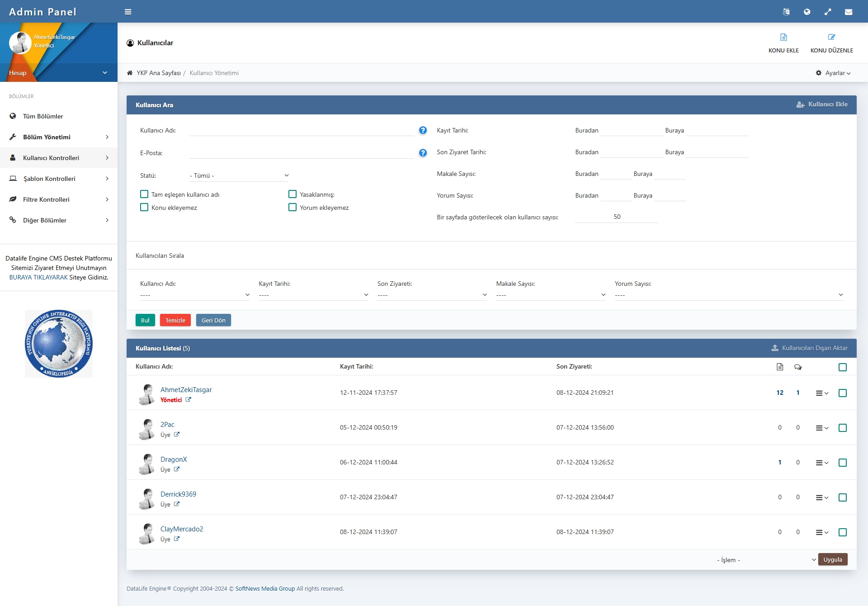868x606 pixels.
Task: Open the Statü '- Tümü -' dropdown
Action: [239, 175]
